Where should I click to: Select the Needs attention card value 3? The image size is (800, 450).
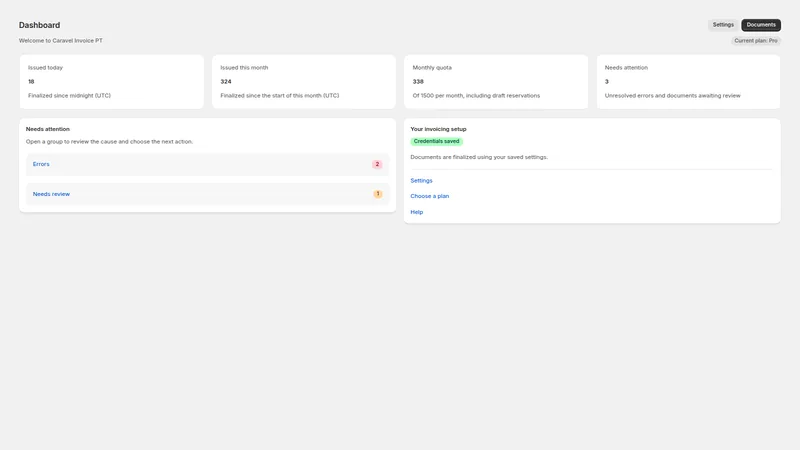pyautogui.click(x=607, y=82)
